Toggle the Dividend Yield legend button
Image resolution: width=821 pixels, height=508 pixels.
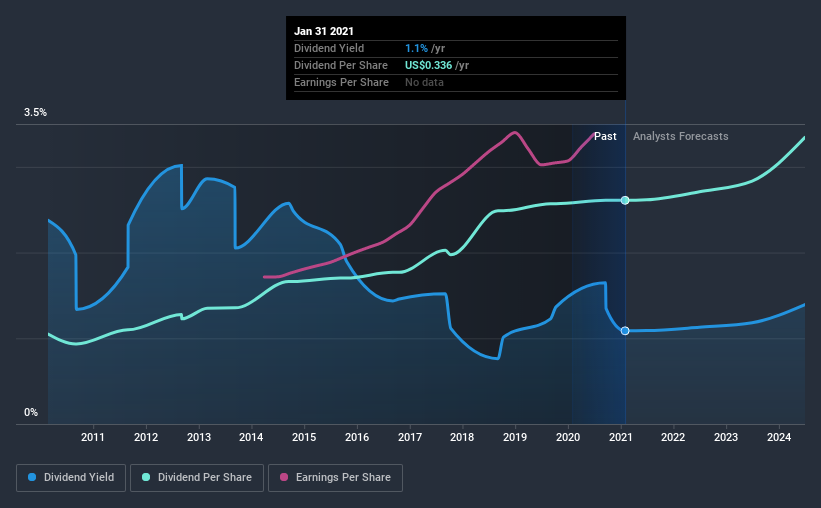(x=71, y=478)
